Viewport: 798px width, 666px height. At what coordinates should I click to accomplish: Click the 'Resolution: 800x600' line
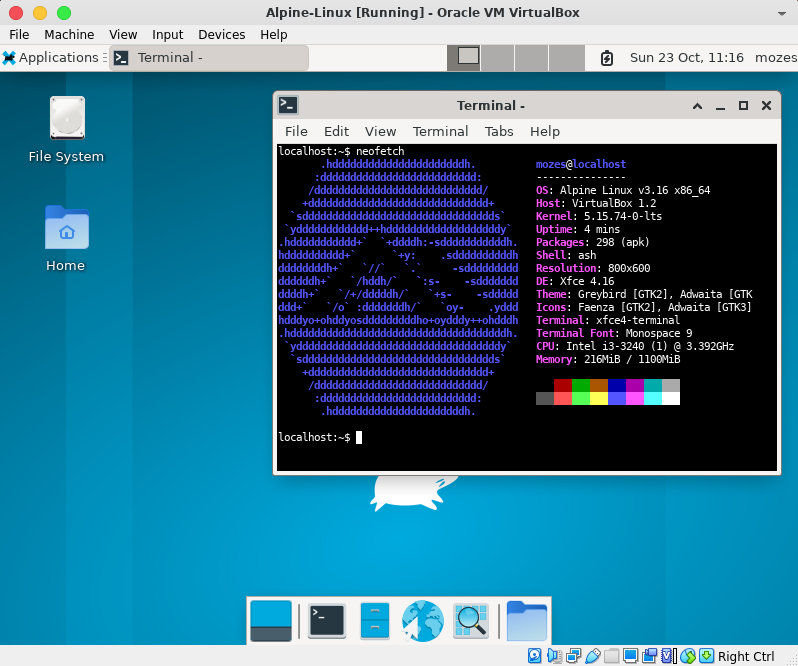593,268
